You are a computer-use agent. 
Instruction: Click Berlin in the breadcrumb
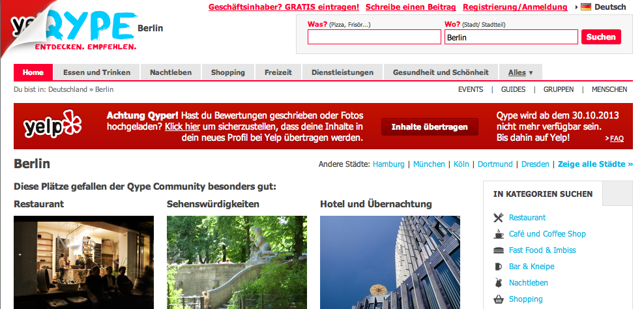pos(104,89)
